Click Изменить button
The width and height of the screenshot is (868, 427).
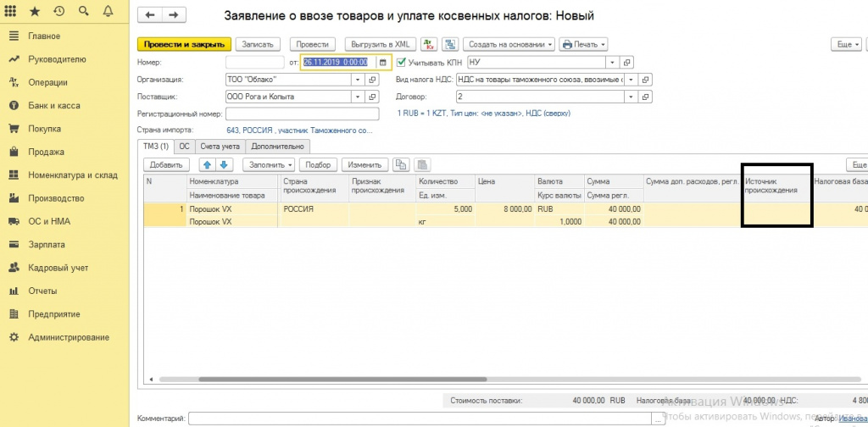[364, 165]
